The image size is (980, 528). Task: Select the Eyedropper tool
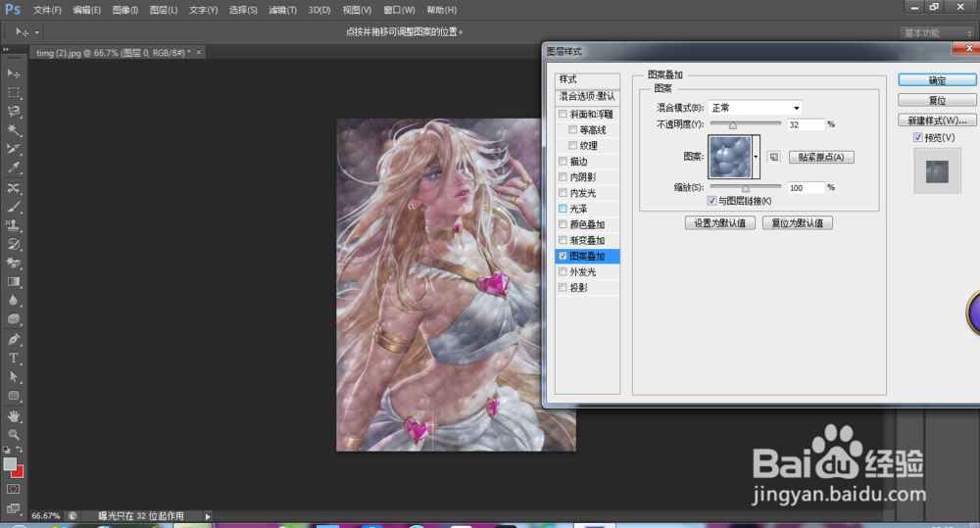pos(13,168)
